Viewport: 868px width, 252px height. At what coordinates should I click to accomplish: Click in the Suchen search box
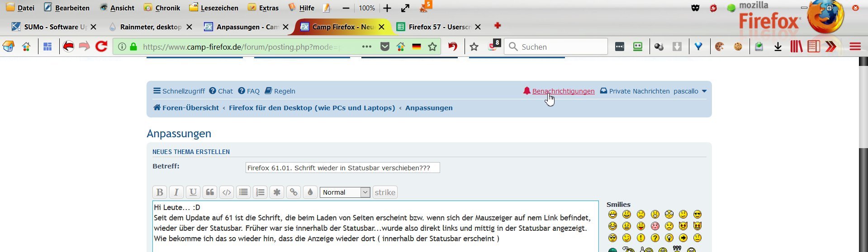(x=556, y=47)
